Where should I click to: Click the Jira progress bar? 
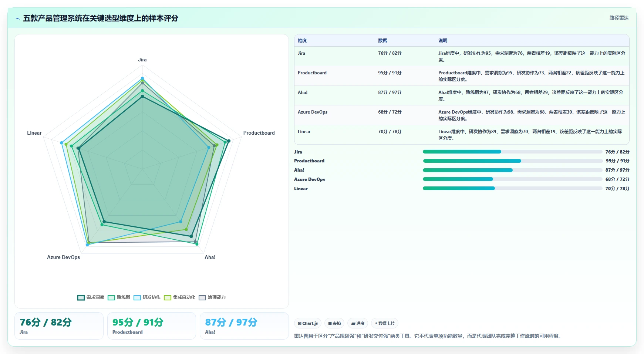[x=513, y=152]
